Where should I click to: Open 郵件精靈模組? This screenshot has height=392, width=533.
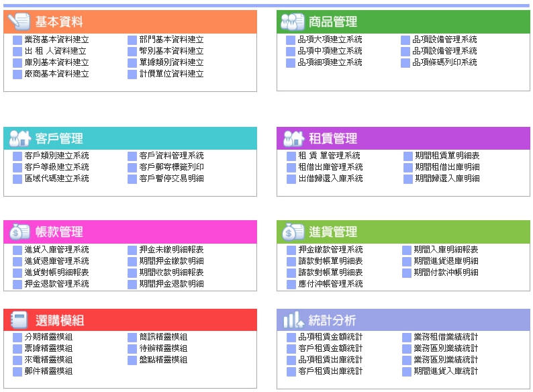pos(48,371)
